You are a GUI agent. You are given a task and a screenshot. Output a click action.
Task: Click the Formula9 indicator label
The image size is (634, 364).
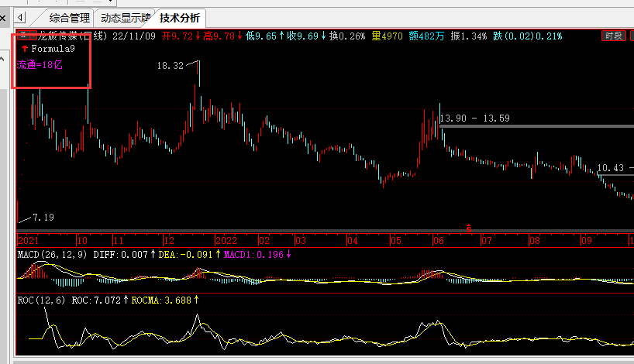point(53,49)
